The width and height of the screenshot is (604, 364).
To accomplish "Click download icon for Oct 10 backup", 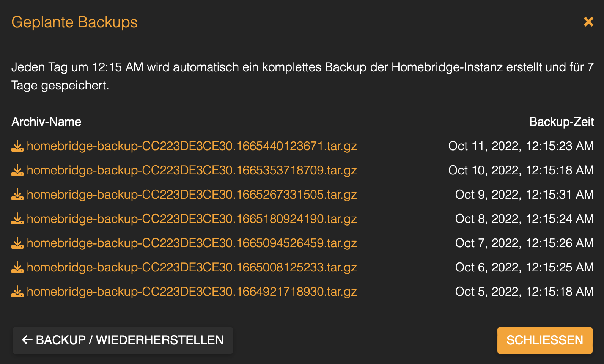I will click(17, 170).
